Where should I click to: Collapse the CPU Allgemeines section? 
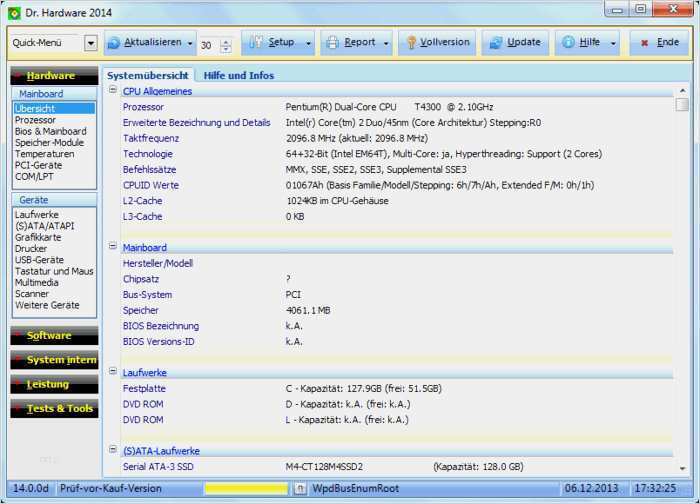point(113,92)
